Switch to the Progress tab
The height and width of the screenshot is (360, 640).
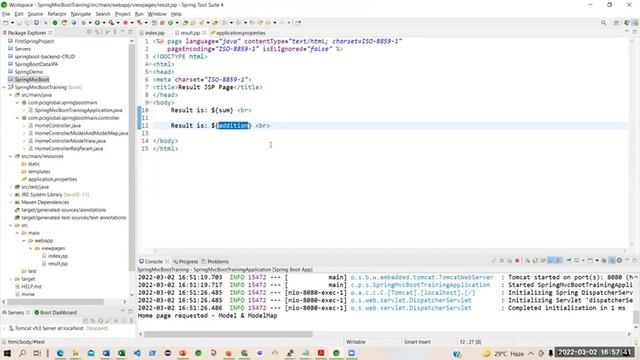[x=185, y=262]
